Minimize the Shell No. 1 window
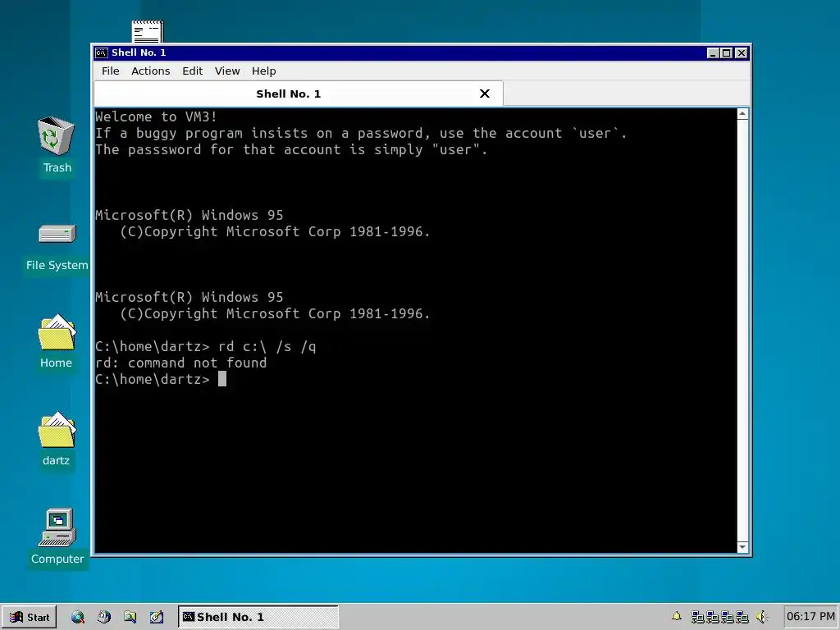The width and height of the screenshot is (840, 630). point(713,52)
